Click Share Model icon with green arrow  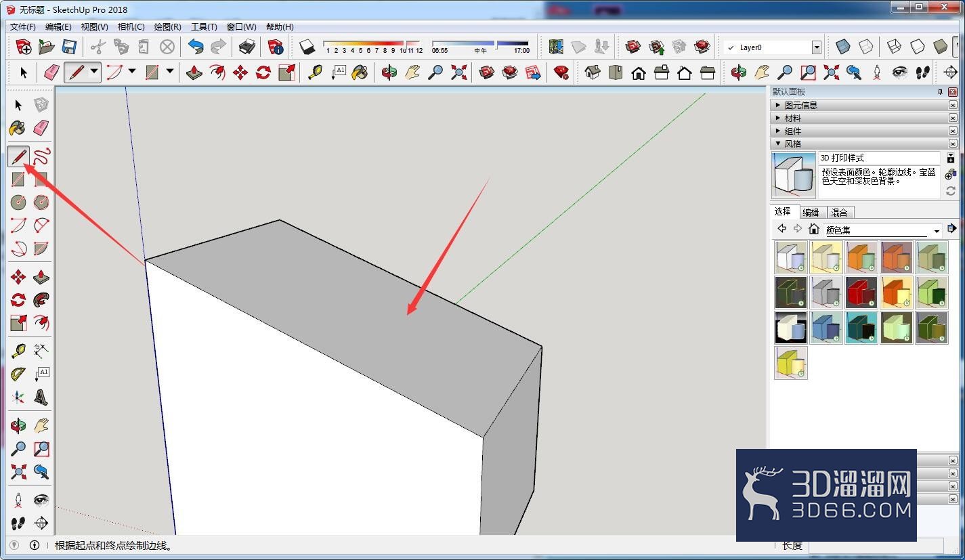pos(657,47)
